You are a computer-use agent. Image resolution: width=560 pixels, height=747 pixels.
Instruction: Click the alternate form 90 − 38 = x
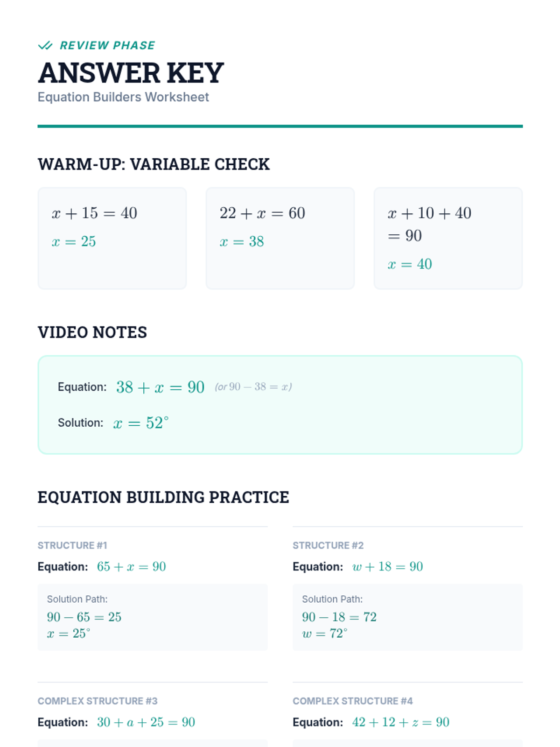coord(260,387)
